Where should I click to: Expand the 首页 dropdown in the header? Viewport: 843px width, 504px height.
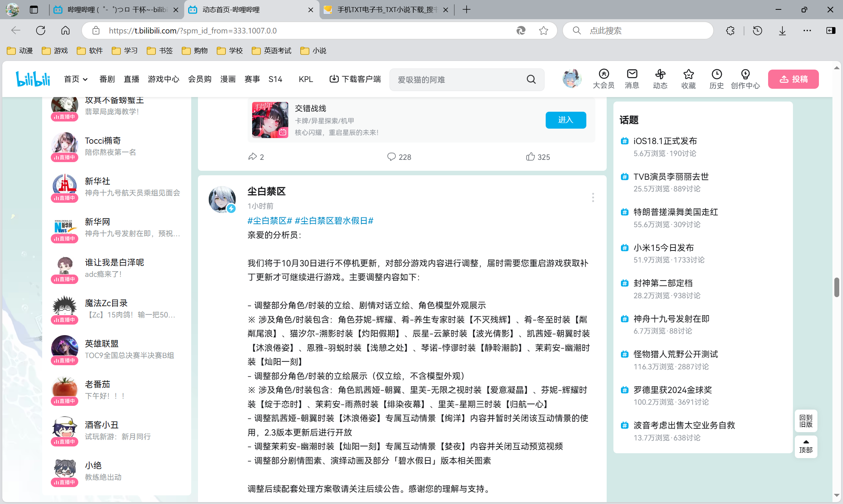(76, 79)
